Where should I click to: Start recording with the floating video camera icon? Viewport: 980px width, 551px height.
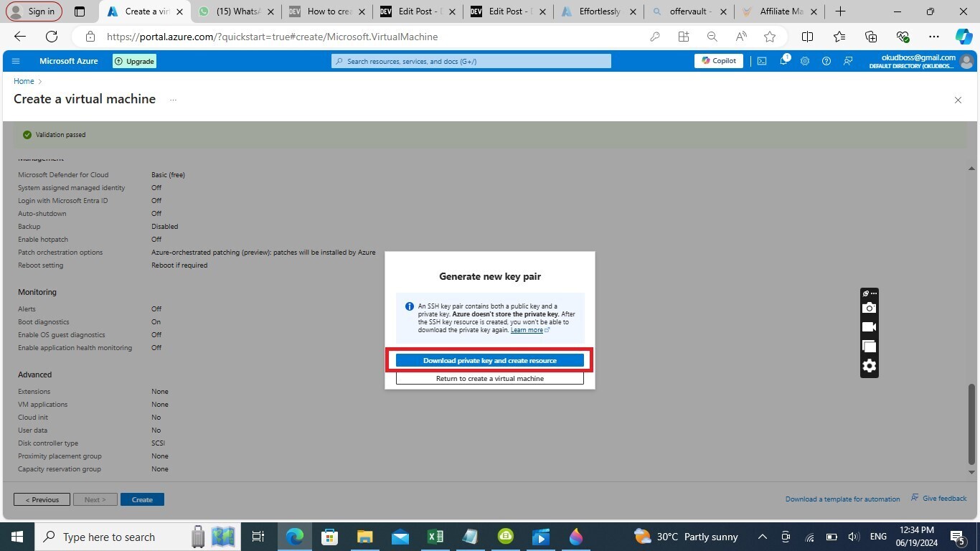pyautogui.click(x=869, y=327)
